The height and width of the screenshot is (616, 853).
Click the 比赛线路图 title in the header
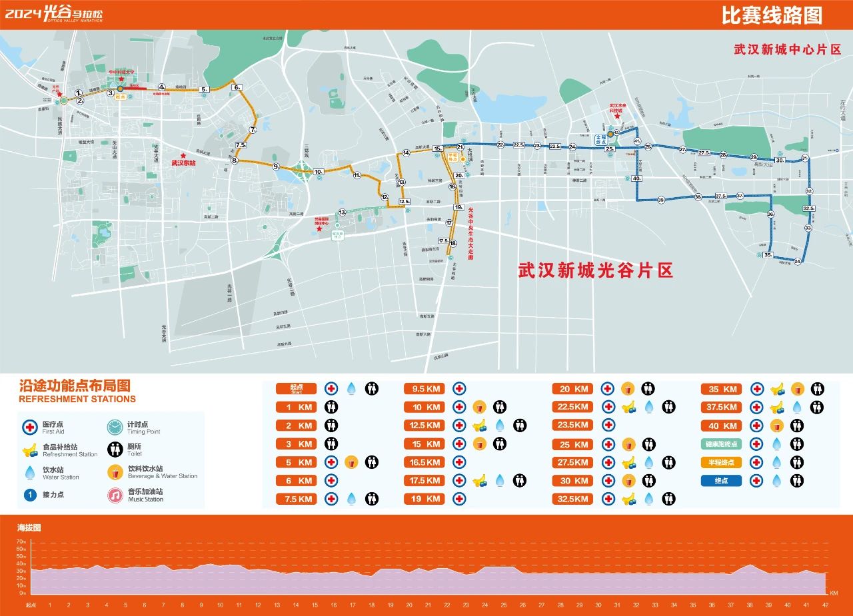point(772,15)
